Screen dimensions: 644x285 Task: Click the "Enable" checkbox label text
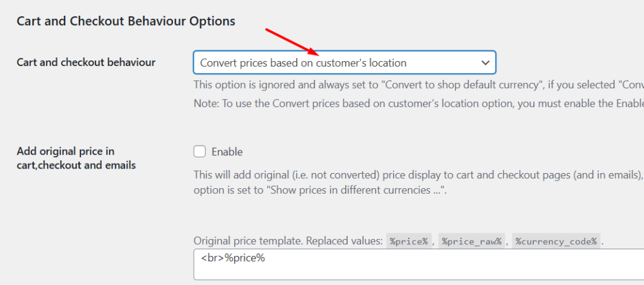pyautogui.click(x=227, y=152)
